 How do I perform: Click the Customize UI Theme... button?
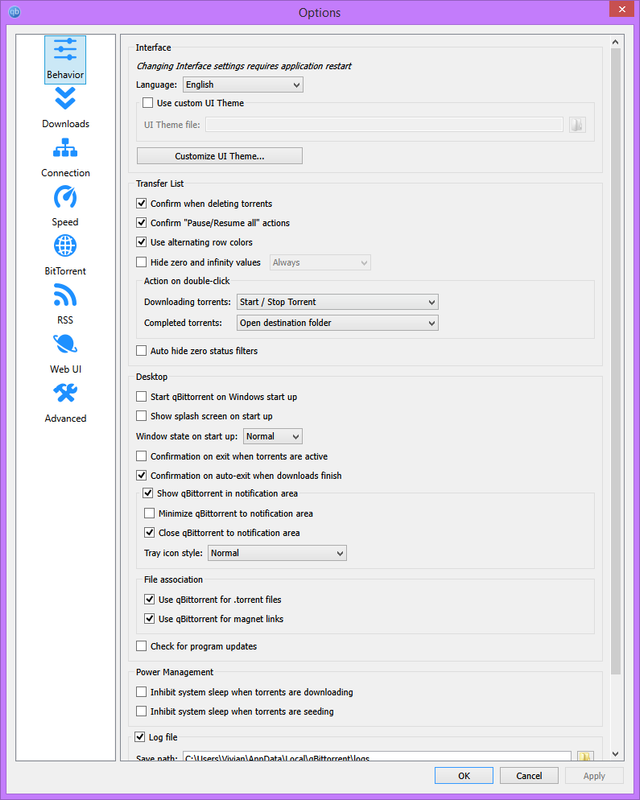[219, 156]
